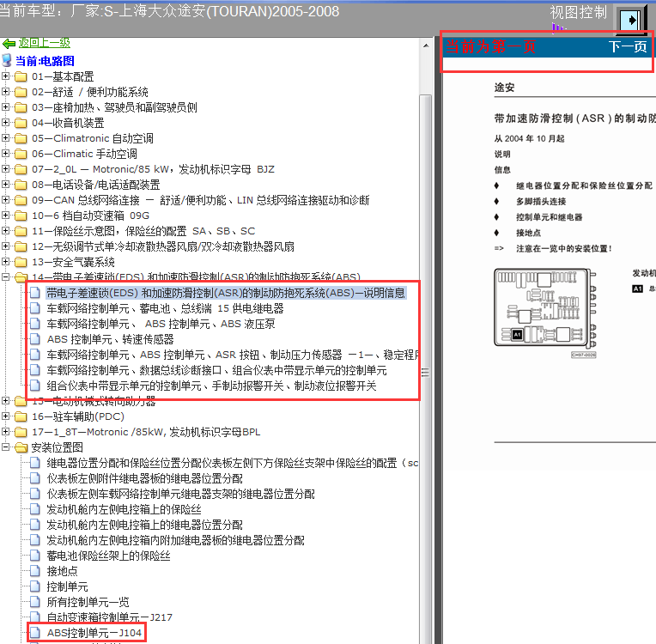Click open-folder icon of 安装位置图

(x=21, y=447)
